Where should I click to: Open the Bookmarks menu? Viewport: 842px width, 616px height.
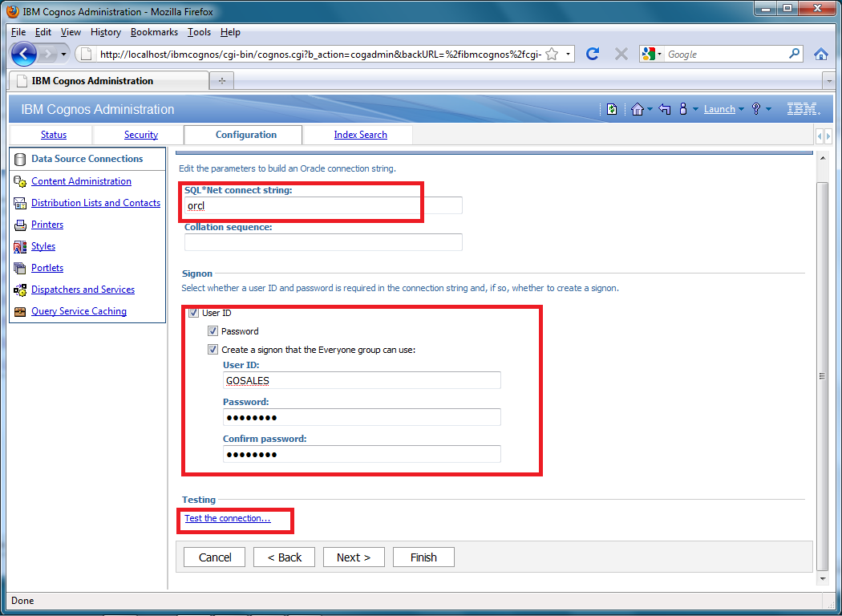pyautogui.click(x=154, y=32)
